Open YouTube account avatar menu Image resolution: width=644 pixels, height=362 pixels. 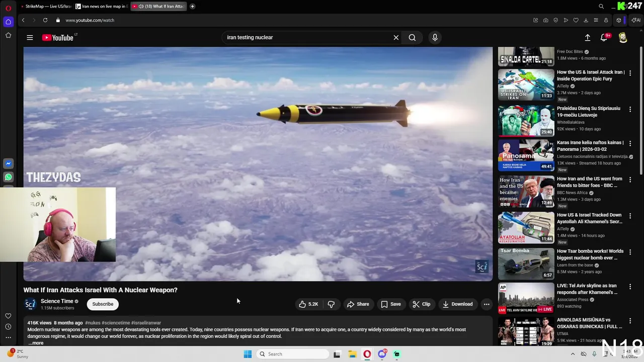623,38
